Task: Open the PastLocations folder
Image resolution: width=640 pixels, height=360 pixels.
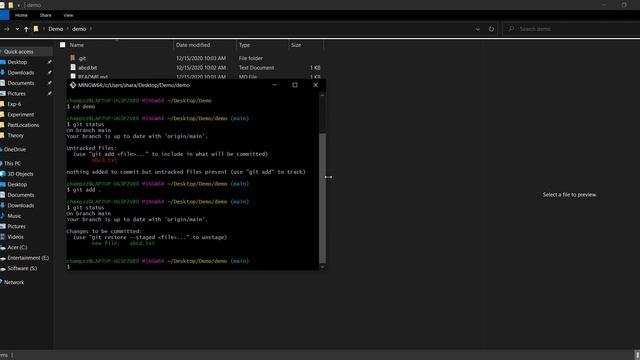Action: point(23,125)
